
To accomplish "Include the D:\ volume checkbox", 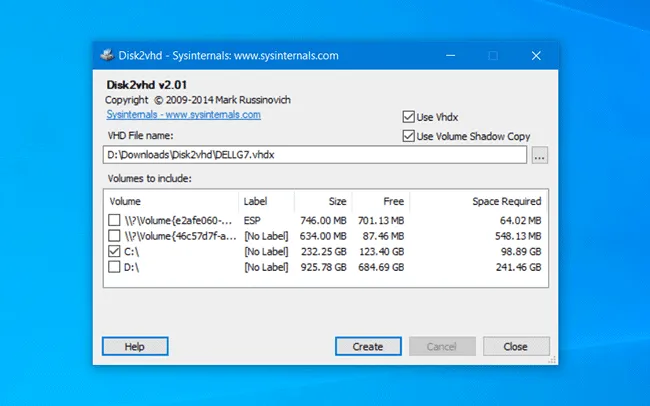I will coord(114,267).
